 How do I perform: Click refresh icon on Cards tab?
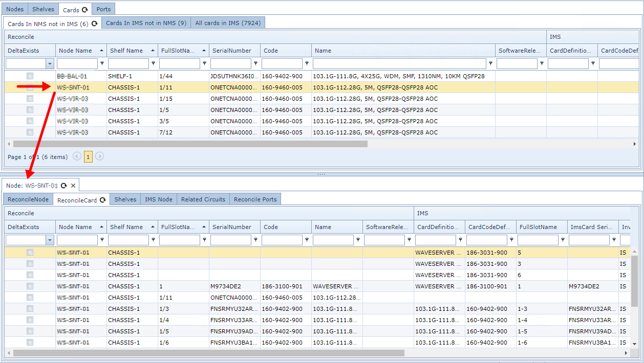point(85,10)
